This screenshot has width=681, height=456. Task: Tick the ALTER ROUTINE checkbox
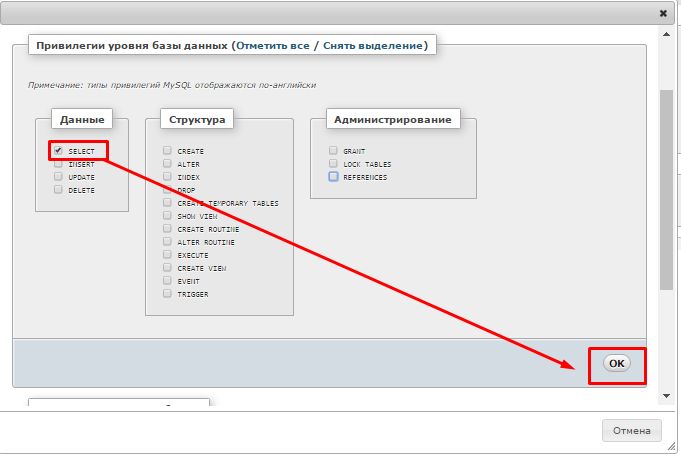click(x=167, y=242)
